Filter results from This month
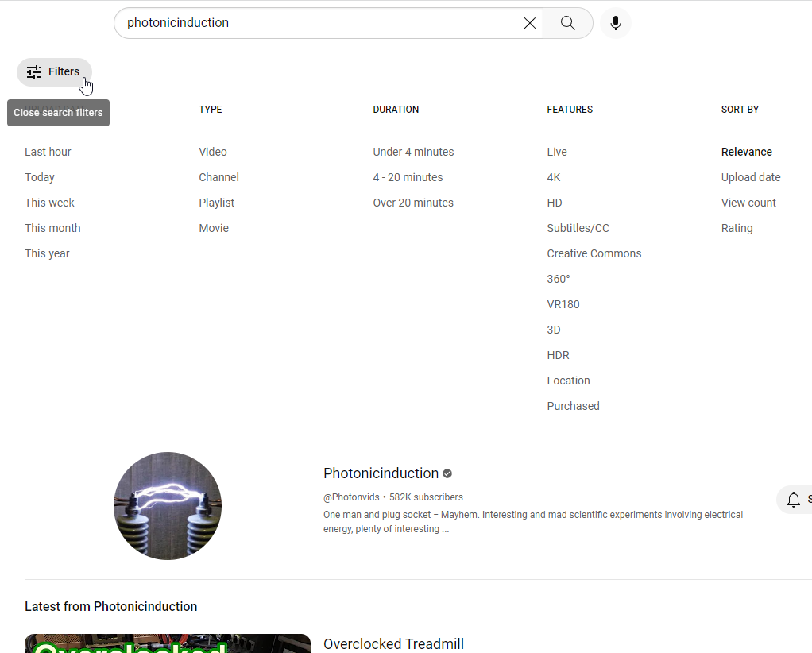 tap(52, 228)
